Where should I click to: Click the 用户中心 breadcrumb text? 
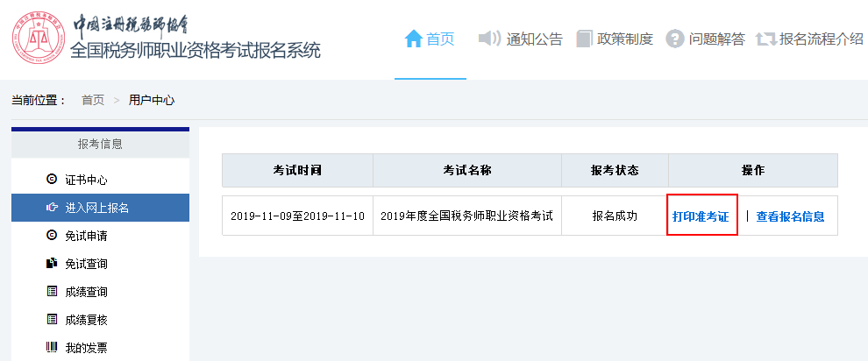click(x=152, y=100)
